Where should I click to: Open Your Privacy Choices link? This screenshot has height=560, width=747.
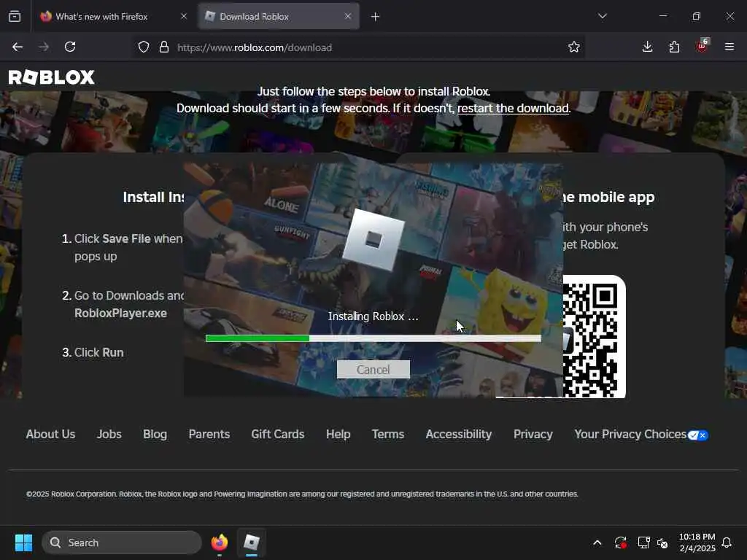pos(630,435)
